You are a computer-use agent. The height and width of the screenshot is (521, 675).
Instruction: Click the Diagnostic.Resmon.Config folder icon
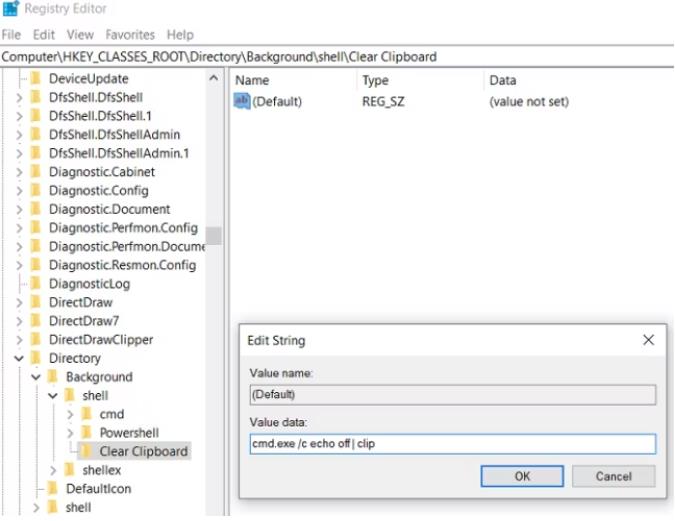pos(36,265)
